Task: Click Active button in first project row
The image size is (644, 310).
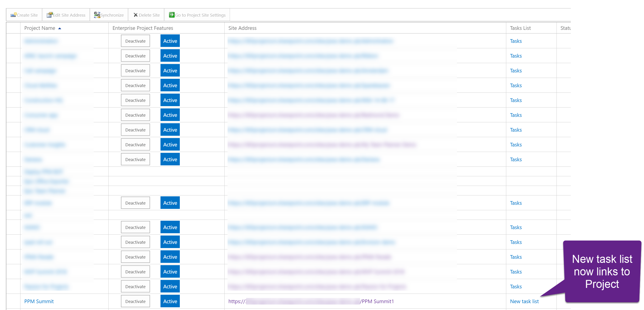Action: pos(170,41)
